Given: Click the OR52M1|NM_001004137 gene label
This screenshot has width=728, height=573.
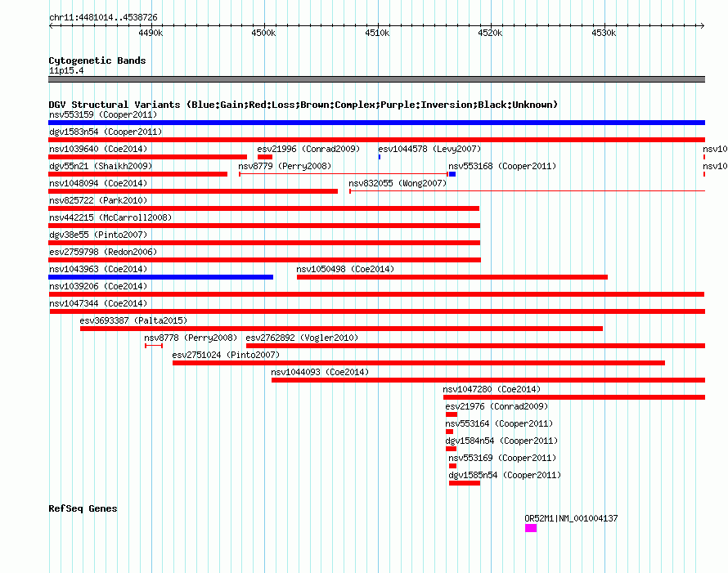Looking at the screenshot, I should pyautogui.click(x=571, y=518).
